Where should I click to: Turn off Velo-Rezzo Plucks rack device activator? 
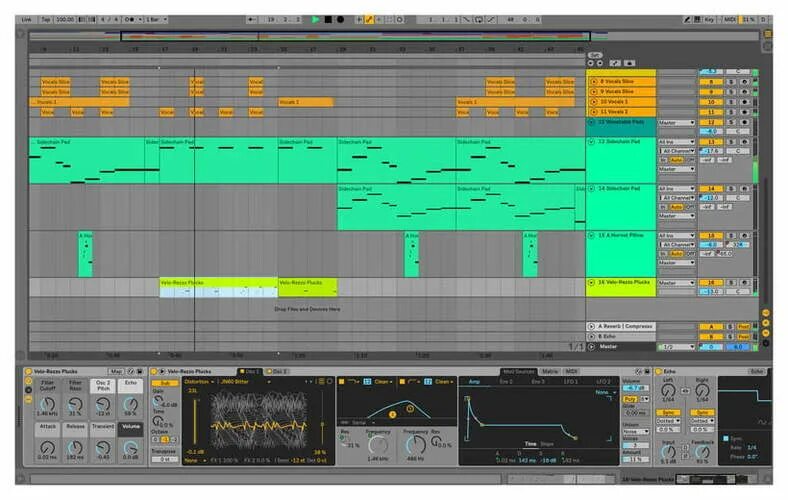pos(28,372)
